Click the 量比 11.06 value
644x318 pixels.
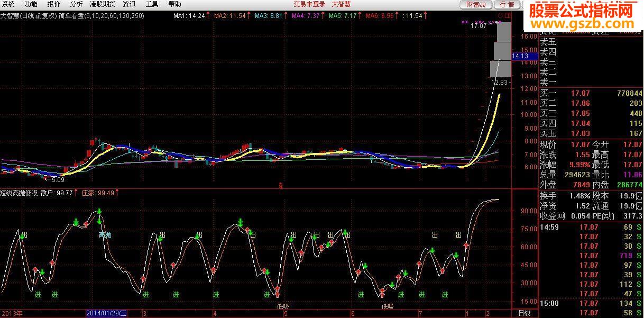(x=633, y=175)
